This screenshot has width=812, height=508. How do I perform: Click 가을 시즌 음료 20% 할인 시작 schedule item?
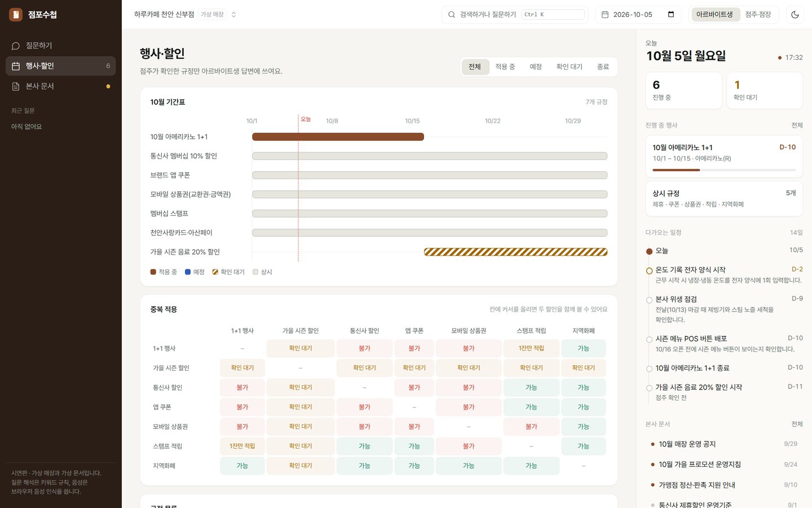pos(724,392)
